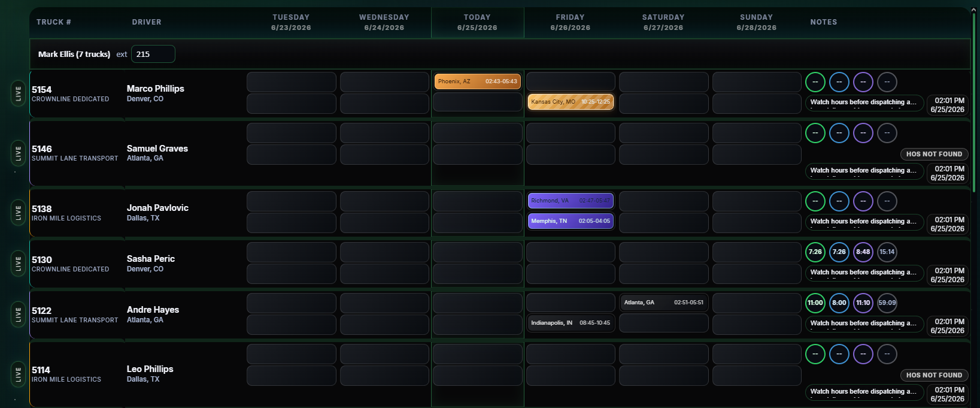Open the note in Jonah Pavlovic row
Viewport: 980px width, 408px height.
pos(864,222)
